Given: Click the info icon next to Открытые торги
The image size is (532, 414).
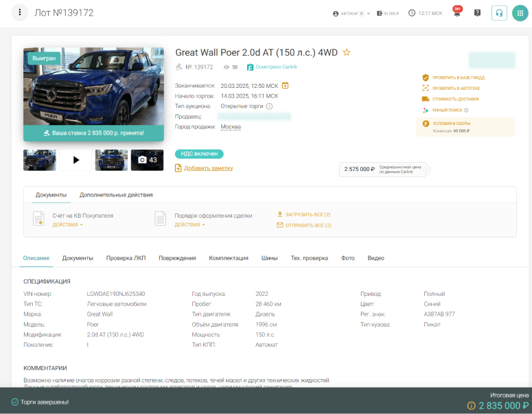Looking at the screenshot, I should (269, 106).
